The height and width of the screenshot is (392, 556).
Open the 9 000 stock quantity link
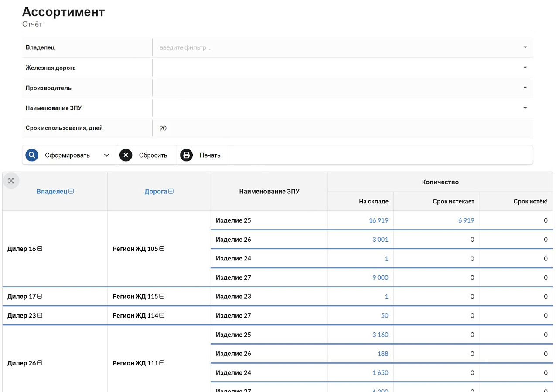pos(380,277)
